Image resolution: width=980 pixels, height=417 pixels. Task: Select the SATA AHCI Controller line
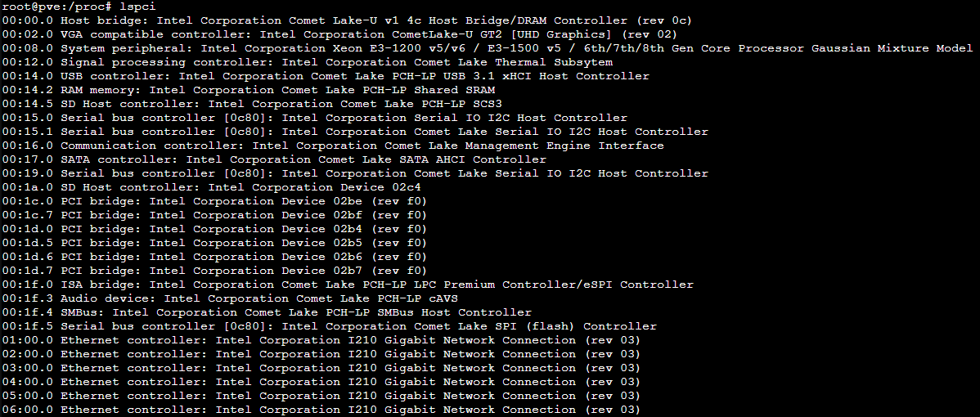coord(274,159)
